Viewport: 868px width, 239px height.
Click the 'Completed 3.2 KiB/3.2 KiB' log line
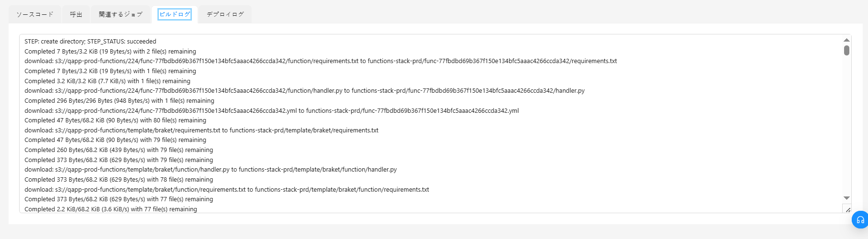pos(107,81)
